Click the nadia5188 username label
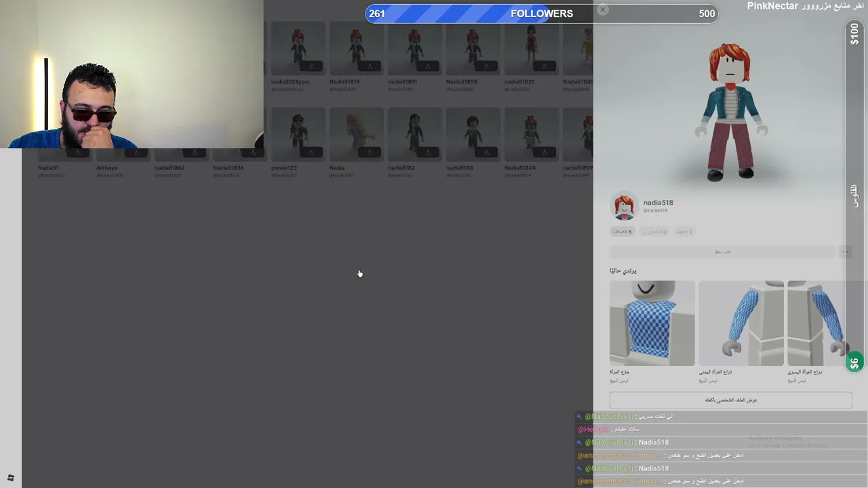The width and height of the screenshot is (868, 488). click(460, 168)
